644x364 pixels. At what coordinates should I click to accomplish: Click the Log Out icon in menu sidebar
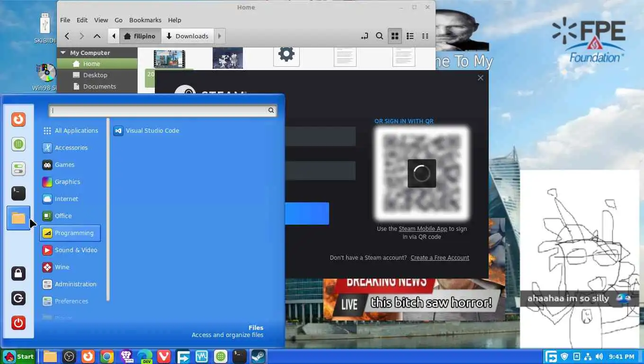(x=18, y=298)
